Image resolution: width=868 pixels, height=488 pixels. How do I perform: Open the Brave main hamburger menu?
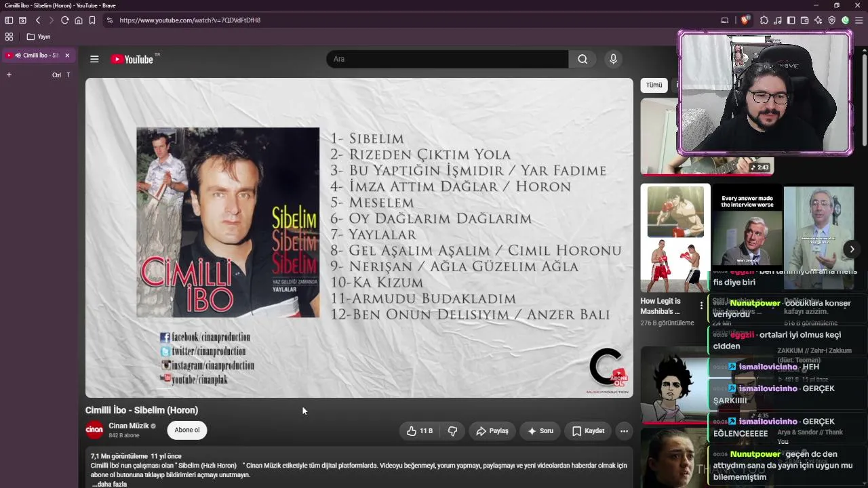[x=859, y=20]
